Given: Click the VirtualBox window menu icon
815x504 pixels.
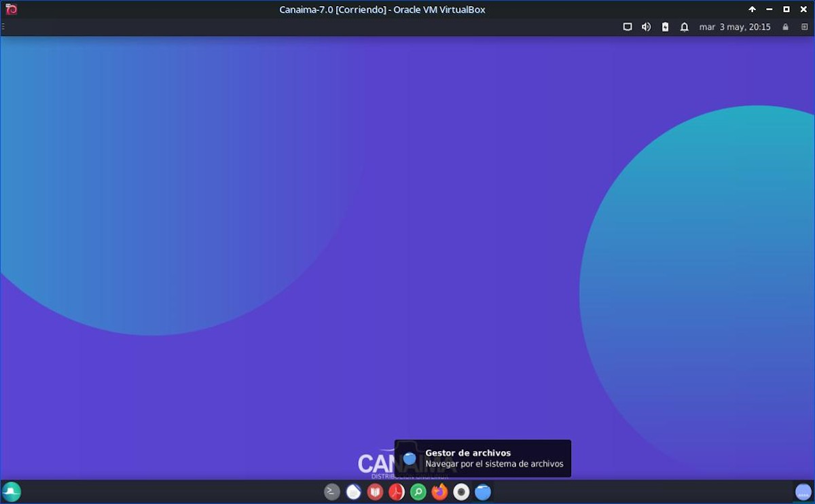Looking at the screenshot, I should point(12,10).
